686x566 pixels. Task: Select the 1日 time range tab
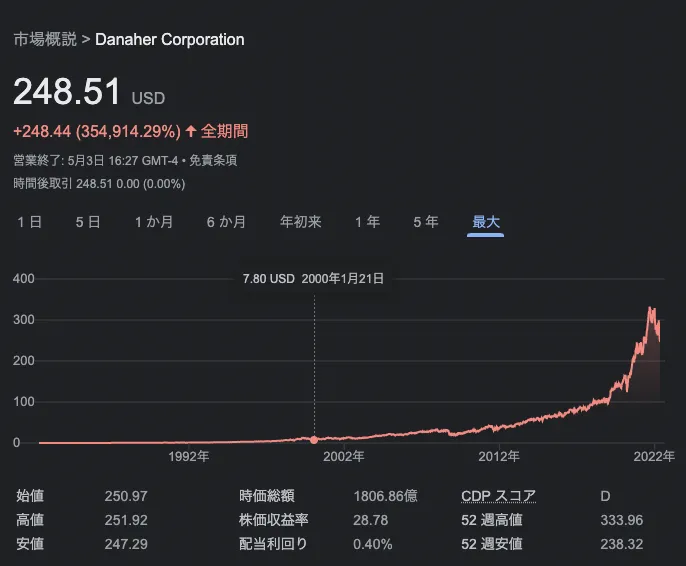pos(29,222)
